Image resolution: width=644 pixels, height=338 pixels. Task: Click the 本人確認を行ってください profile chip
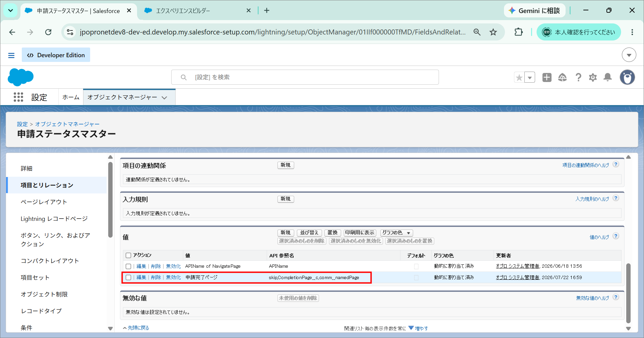(x=579, y=32)
